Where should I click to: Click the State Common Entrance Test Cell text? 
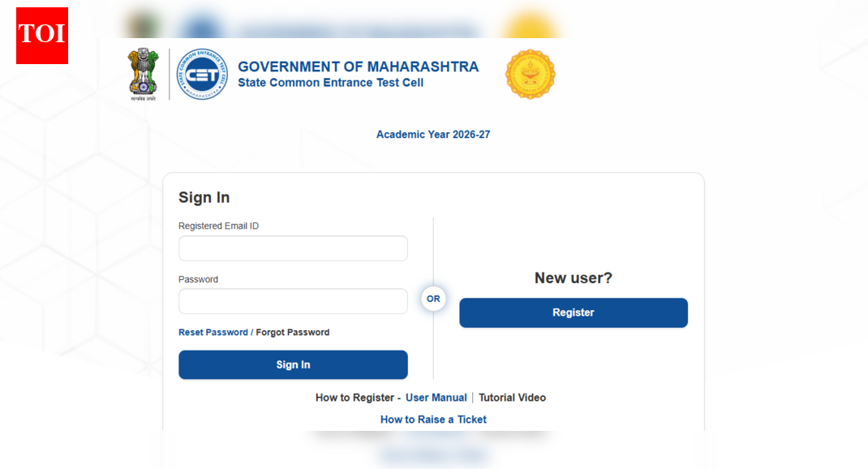tap(330, 83)
